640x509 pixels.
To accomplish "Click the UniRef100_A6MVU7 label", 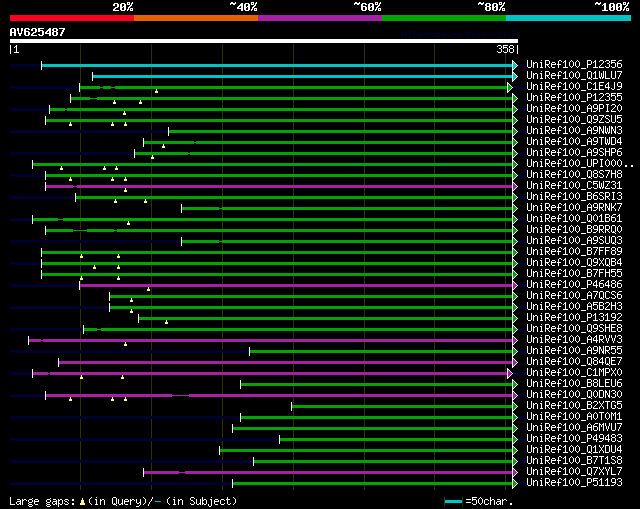I will point(574,428).
